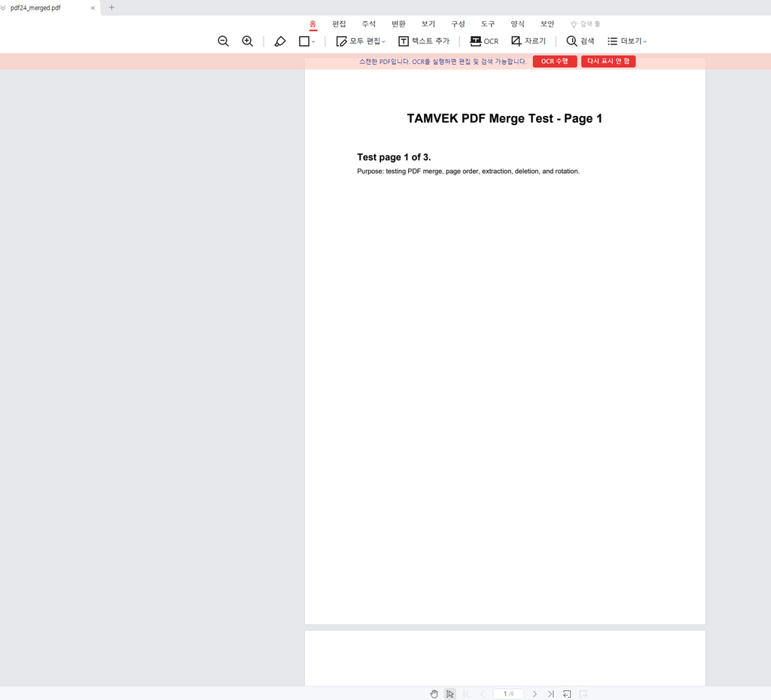Select the 양식 form tab

517,24
